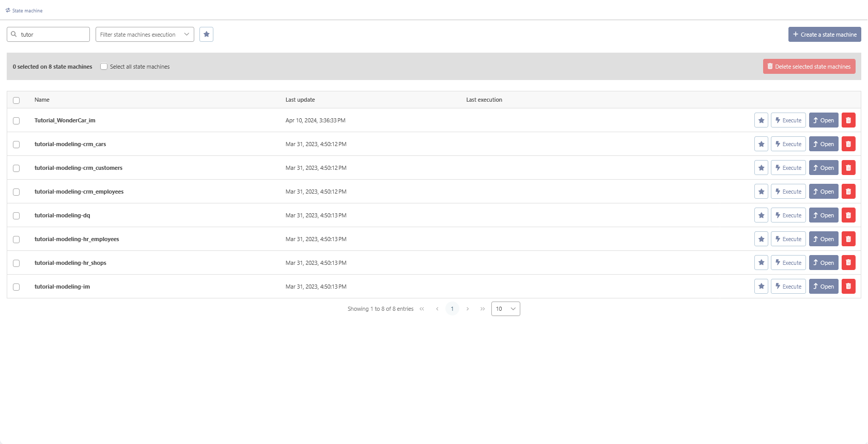This screenshot has width=868, height=444.
Task: Open the page size 10 dropdown
Action: click(506, 309)
